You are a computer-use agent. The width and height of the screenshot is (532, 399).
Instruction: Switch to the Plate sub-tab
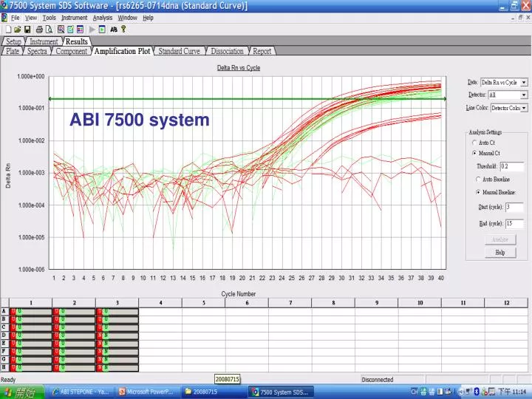tap(13, 51)
